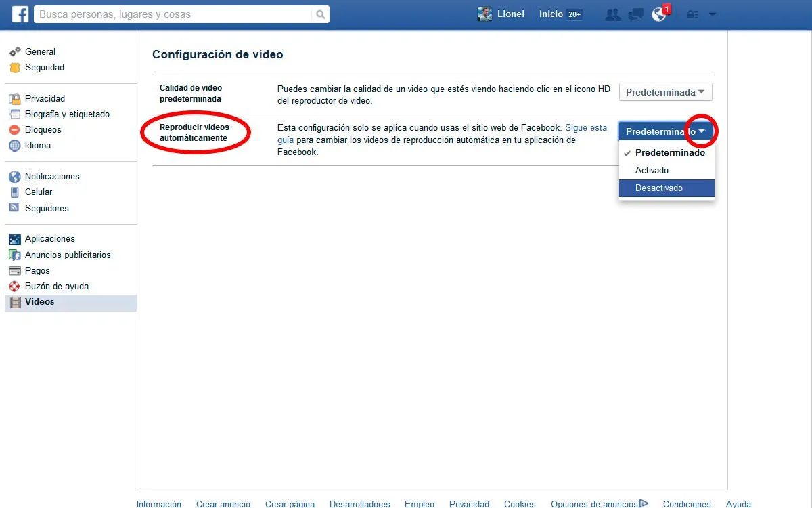The height and width of the screenshot is (508, 812).
Task: Select the Videos settings tab
Action: click(70, 301)
